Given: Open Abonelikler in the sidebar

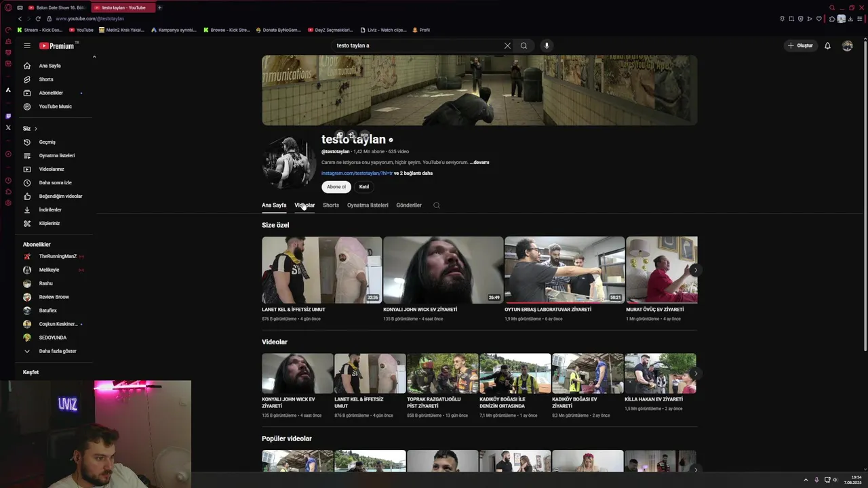Looking at the screenshot, I should (x=55, y=93).
